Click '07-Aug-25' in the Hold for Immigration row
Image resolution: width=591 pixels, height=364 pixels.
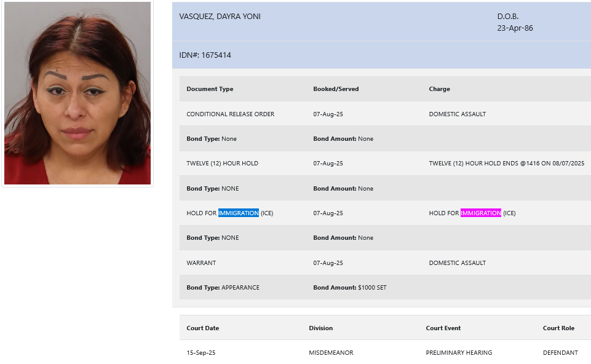[x=328, y=213]
